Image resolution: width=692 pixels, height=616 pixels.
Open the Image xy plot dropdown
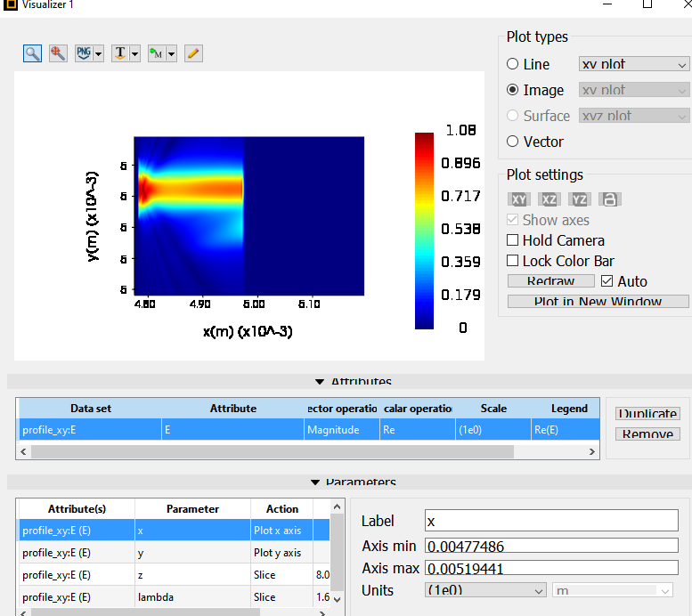pyautogui.click(x=634, y=90)
